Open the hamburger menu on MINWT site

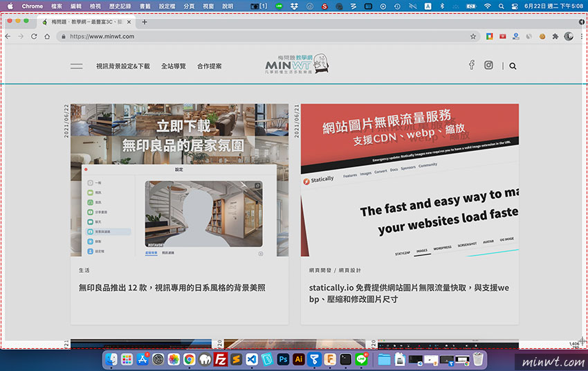click(77, 66)
